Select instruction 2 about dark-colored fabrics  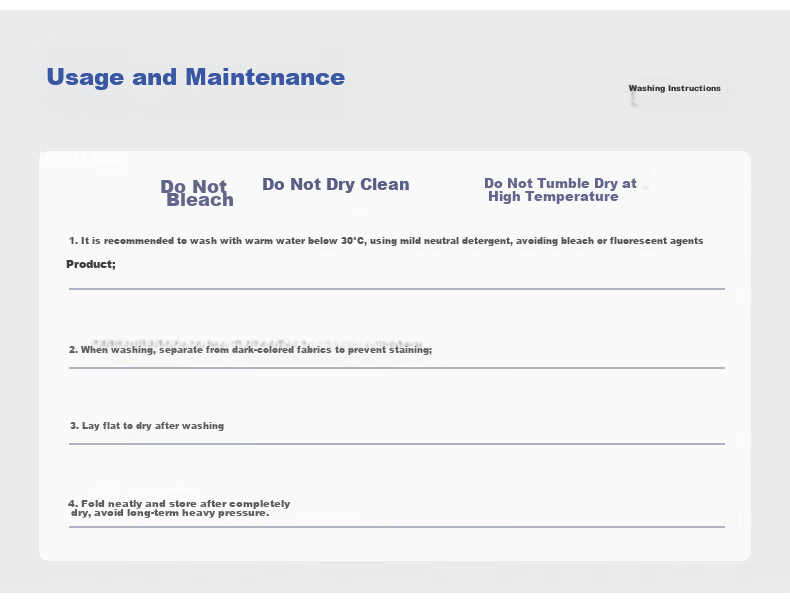point(250,350)
